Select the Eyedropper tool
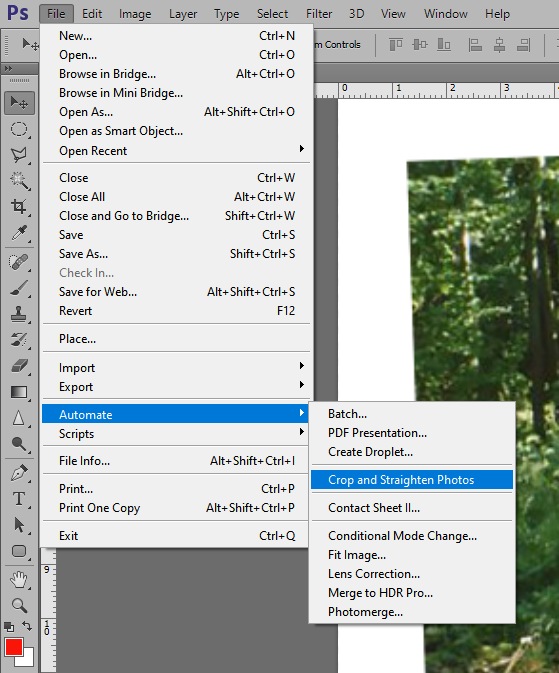Viewport: 559px width, 673px height. pyautogui.click(x=19, y=233)
